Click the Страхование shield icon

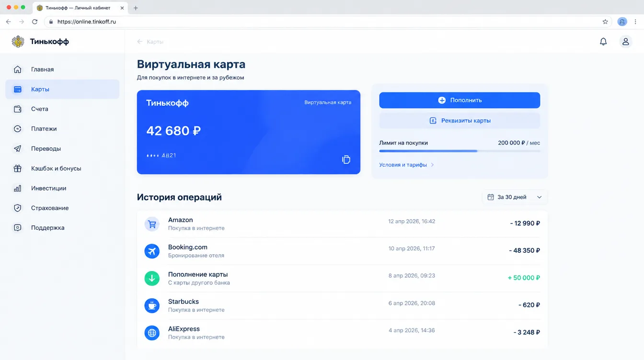click(18, 208)
